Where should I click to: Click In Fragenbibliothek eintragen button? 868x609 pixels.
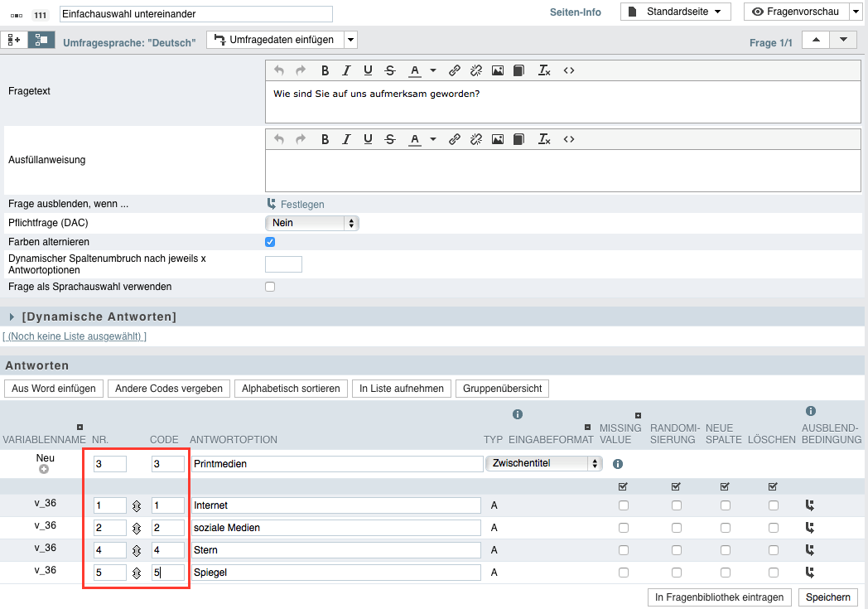click(x=720, y=597)
